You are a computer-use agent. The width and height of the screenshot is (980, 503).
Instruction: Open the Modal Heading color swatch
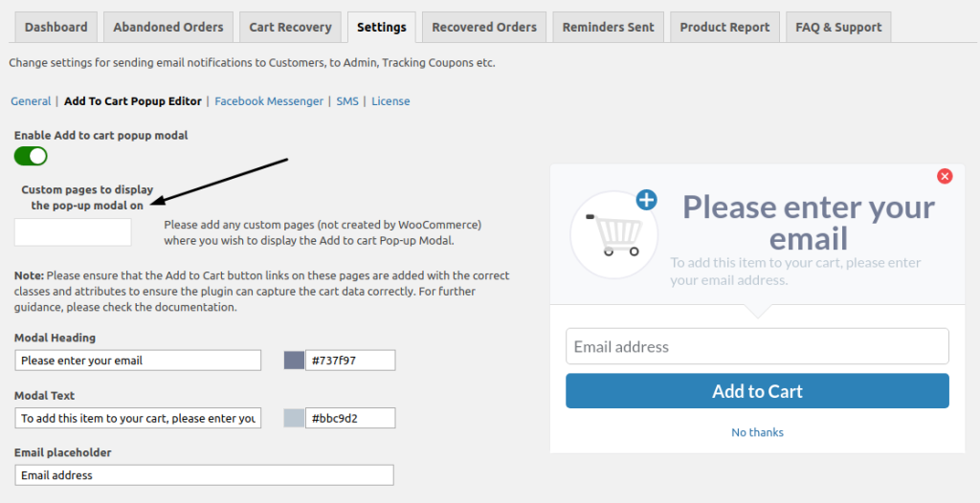tap(294, 361)
